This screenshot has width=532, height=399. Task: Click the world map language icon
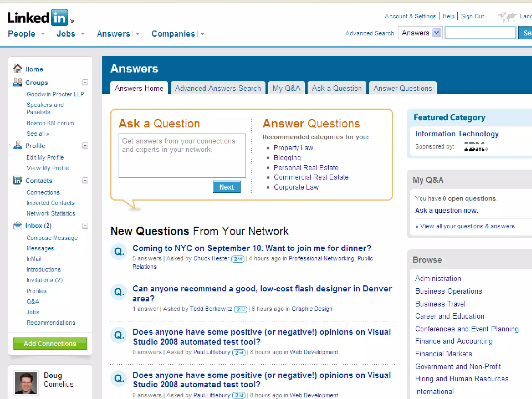[x=507, y=17]
